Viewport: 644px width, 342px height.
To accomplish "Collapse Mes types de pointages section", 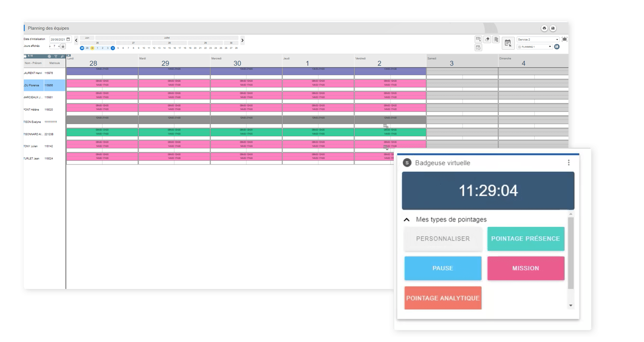I will (x=407, y=219).
